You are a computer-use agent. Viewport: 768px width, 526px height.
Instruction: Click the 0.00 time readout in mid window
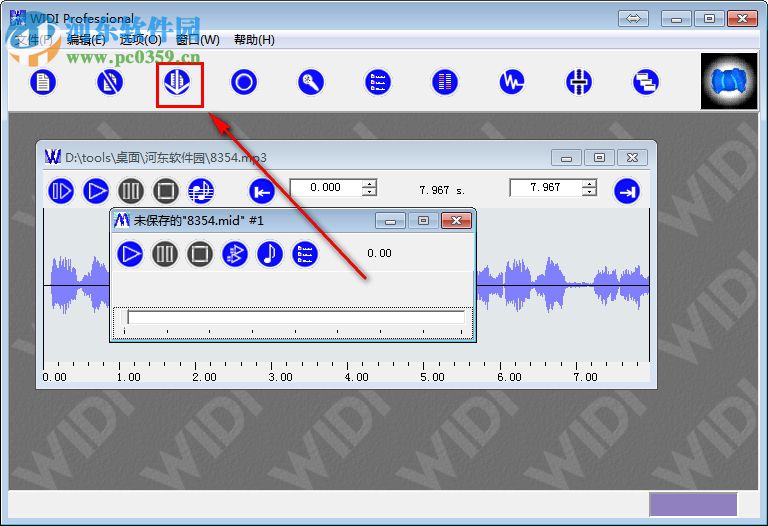(x=380, y=253)
